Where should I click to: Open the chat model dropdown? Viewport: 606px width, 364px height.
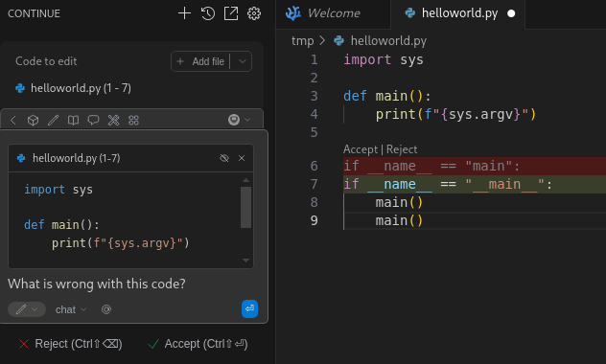click(71, 309)
